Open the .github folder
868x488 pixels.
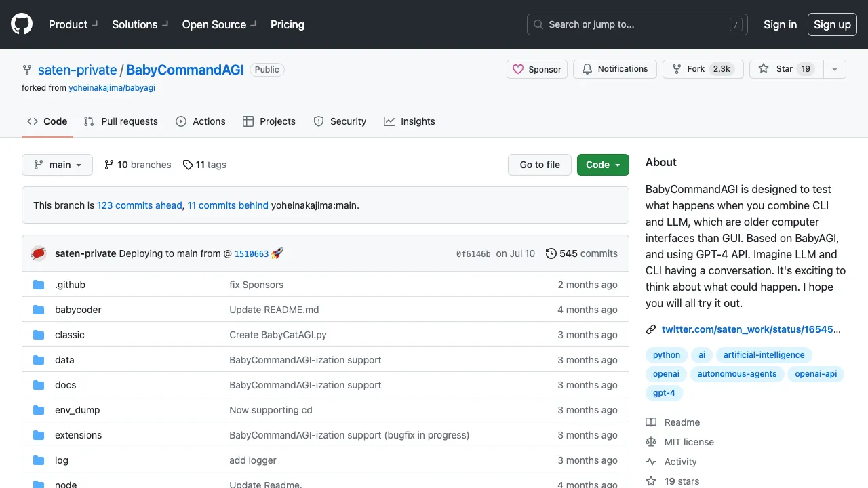click(x=70, y=285)
